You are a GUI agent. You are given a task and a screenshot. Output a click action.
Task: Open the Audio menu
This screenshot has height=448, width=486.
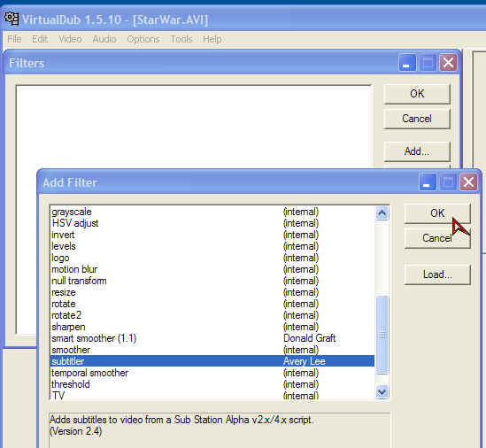[104, 39]
